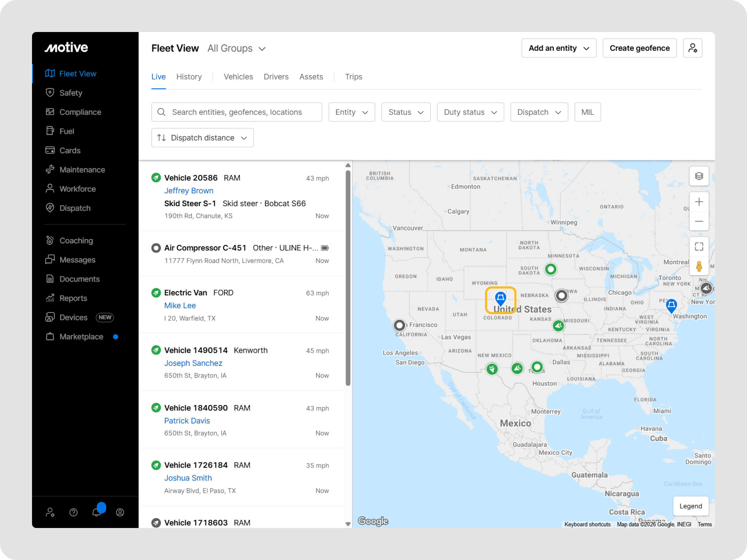
Task: Zoom out on the map
Action: tap(699, 221)
